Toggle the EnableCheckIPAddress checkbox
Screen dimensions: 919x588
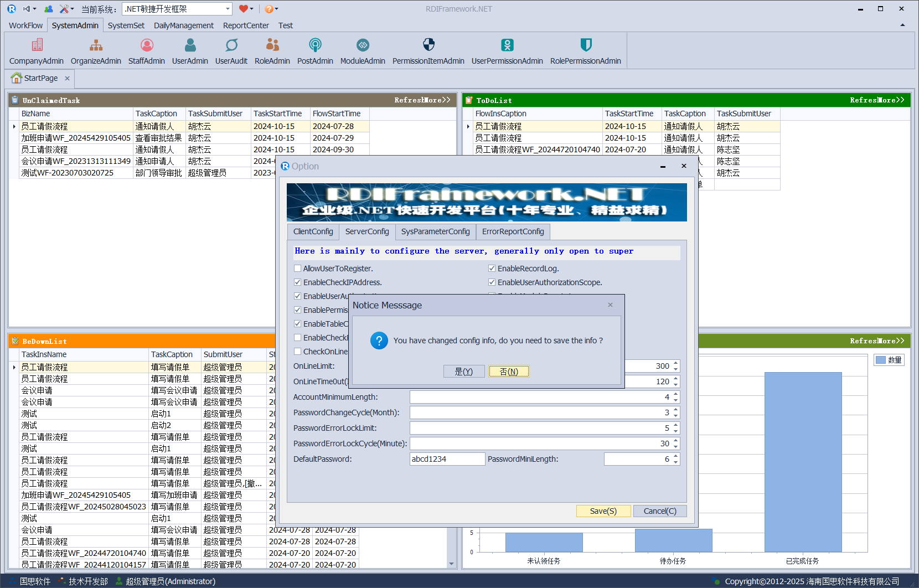pyautogui.click(x=298, y=282)
